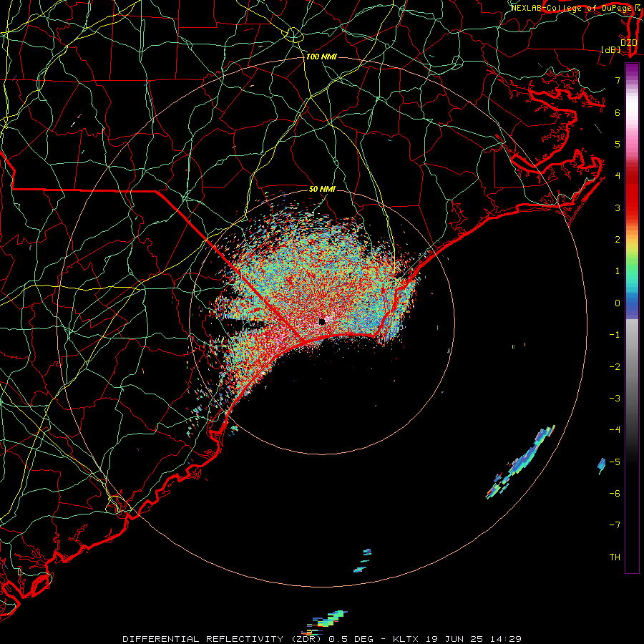Click the "4" value on the color scale

click(x=618, y=176)
